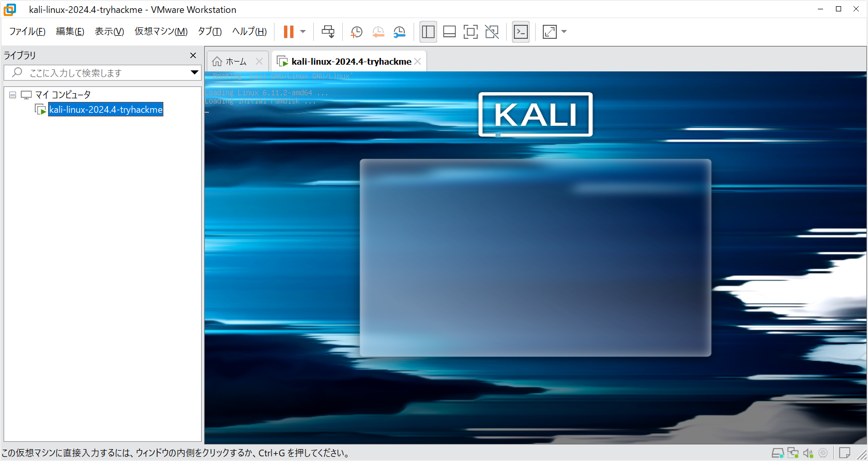Viewport: 868px width, 461px height.
Task: Open the snapshot manager wrench-clock icon
Action: pos(399,32)
